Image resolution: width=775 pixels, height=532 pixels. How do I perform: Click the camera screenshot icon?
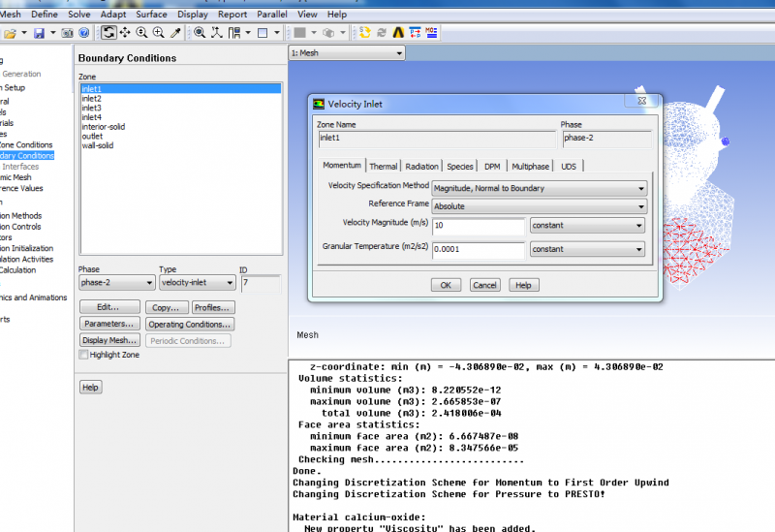pos(68,33)
